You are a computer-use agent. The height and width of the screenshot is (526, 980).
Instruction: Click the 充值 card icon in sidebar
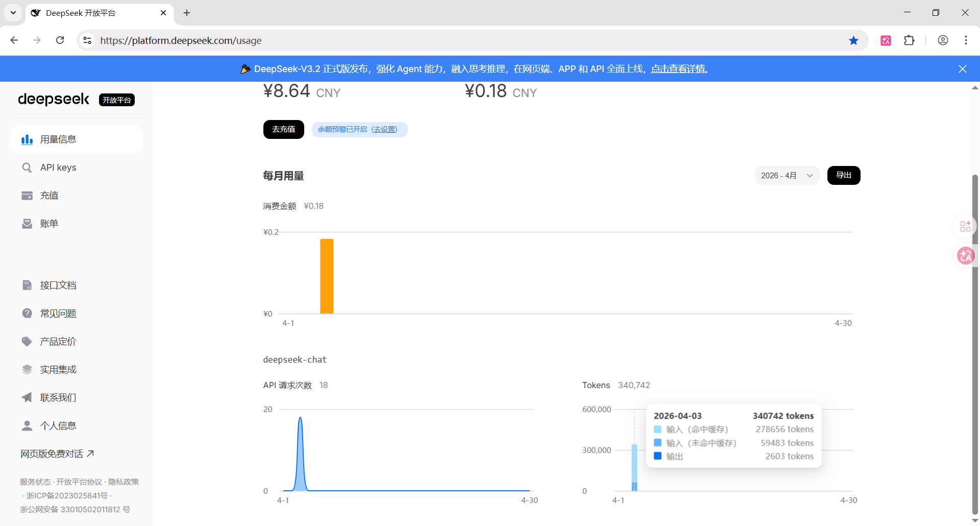27,196
